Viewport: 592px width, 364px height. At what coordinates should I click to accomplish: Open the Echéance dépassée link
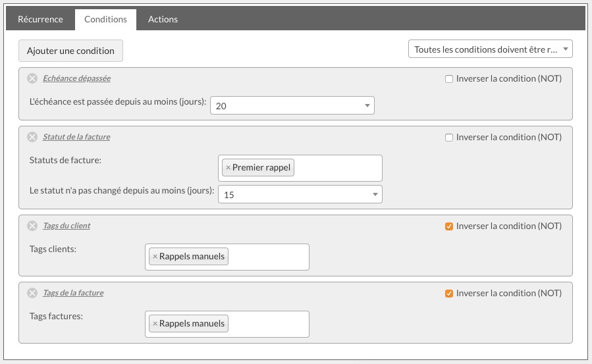pyautogui.click(x=76, y=78)
